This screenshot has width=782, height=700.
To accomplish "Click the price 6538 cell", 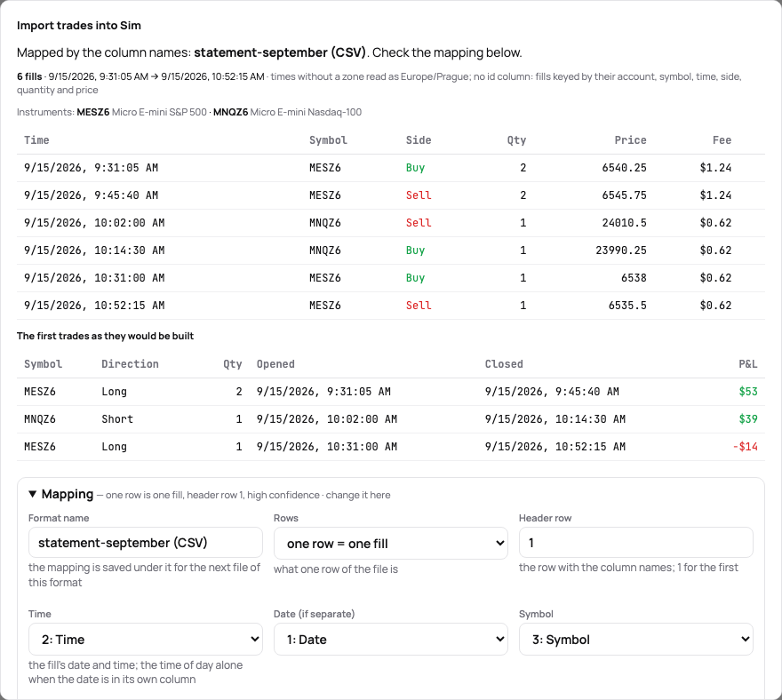I will click(x=634, y=278).
